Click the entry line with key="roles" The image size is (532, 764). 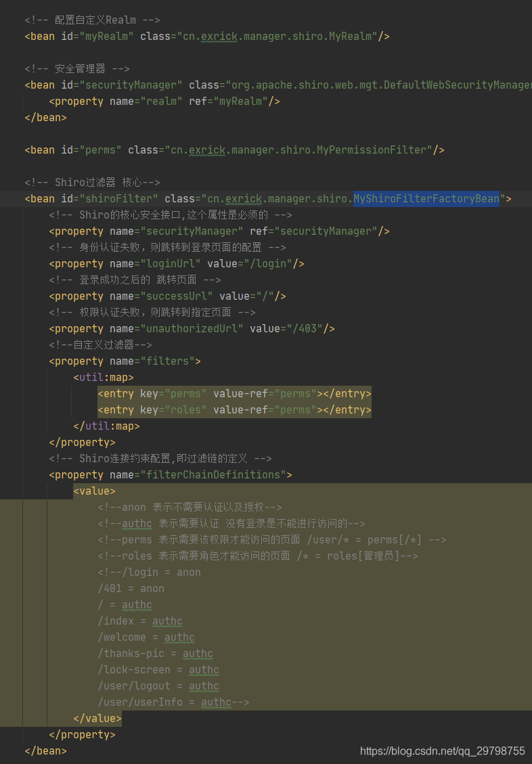234,410
